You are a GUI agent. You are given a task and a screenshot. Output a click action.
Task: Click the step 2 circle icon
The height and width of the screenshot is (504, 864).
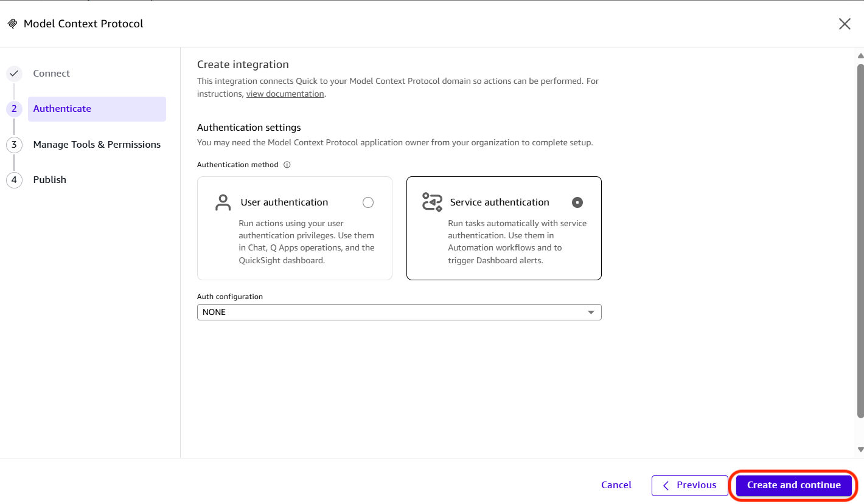click(x=14, y=109)
